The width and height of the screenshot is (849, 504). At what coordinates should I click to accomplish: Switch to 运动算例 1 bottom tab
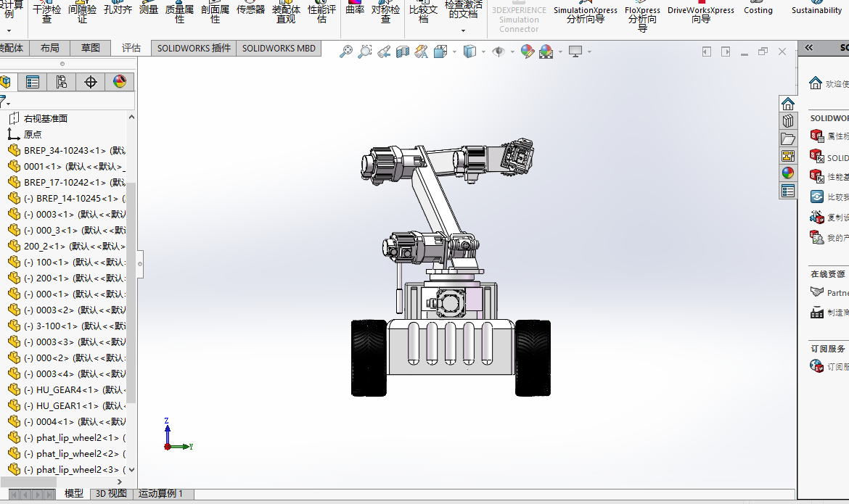(x=161, y=494)
